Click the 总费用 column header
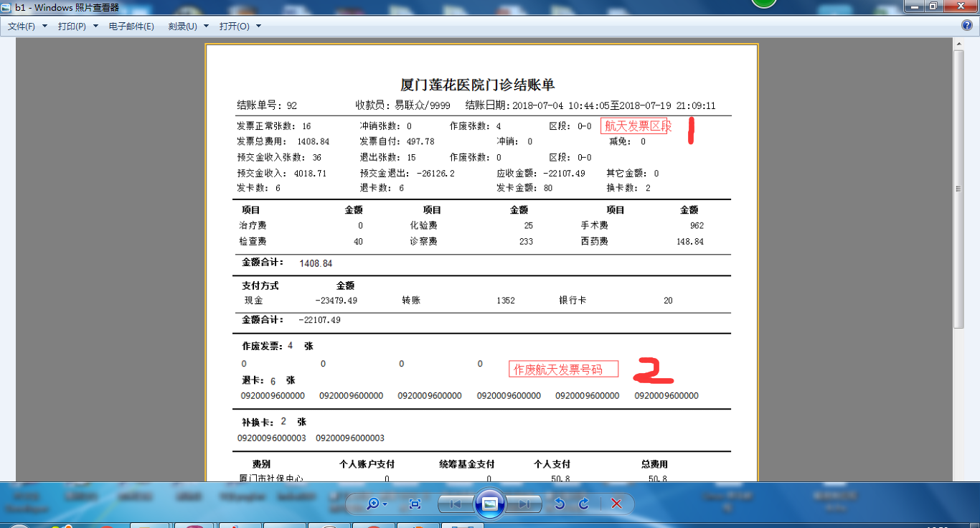 pos(654,464)
